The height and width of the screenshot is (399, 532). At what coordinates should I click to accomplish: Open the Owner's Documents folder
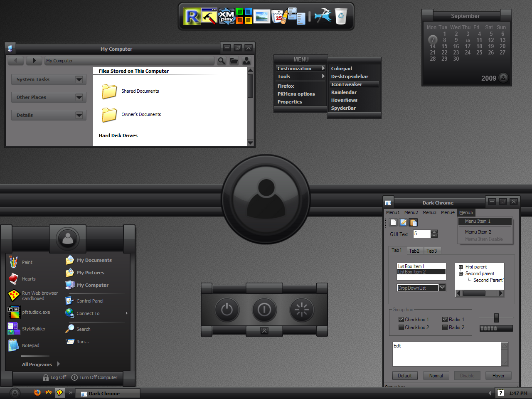[x=131, y=115]
